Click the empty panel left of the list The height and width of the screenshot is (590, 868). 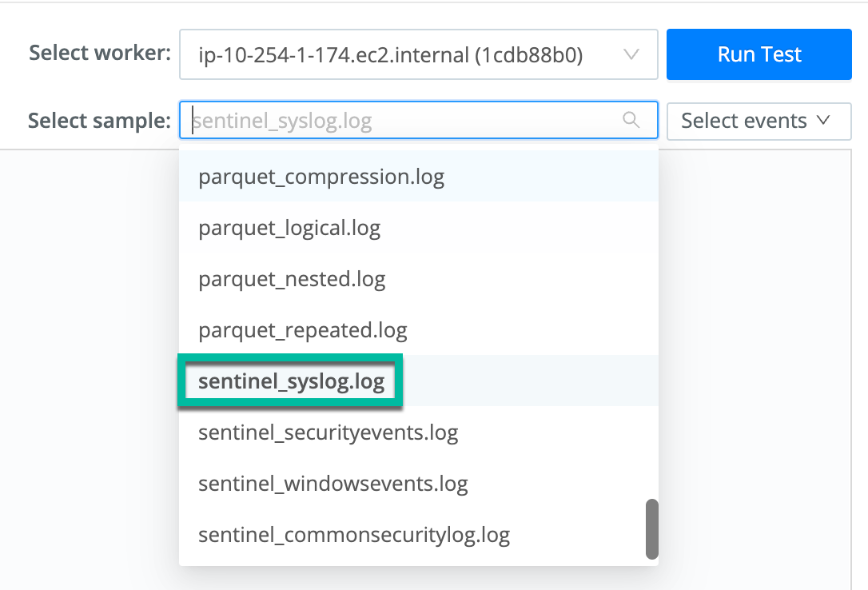(x=88, y=360)
